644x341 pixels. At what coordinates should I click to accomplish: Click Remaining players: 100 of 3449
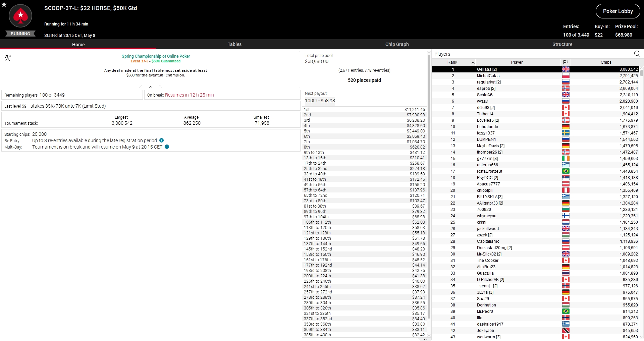point(35,95)
